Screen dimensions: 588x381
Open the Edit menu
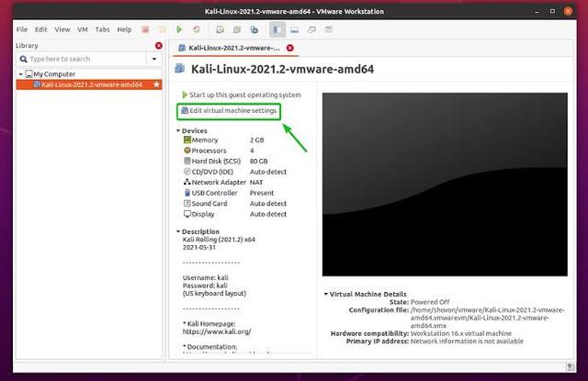pos(40,29)
